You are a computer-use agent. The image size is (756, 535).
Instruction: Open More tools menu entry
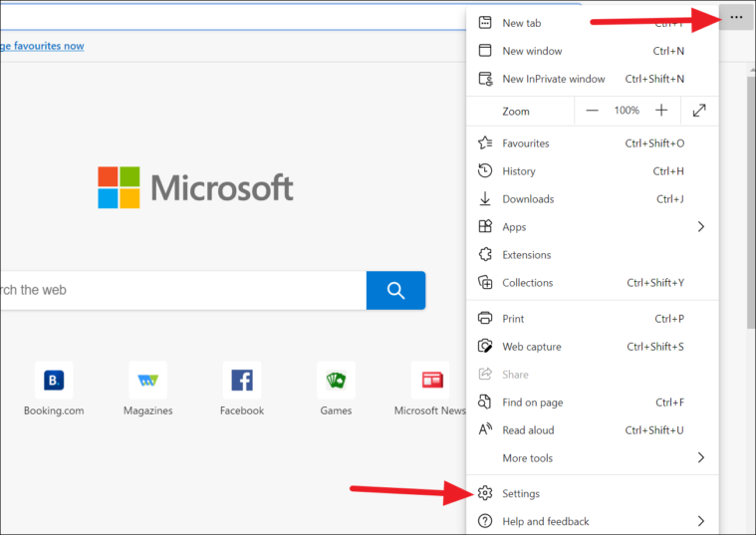click(592, 457)
